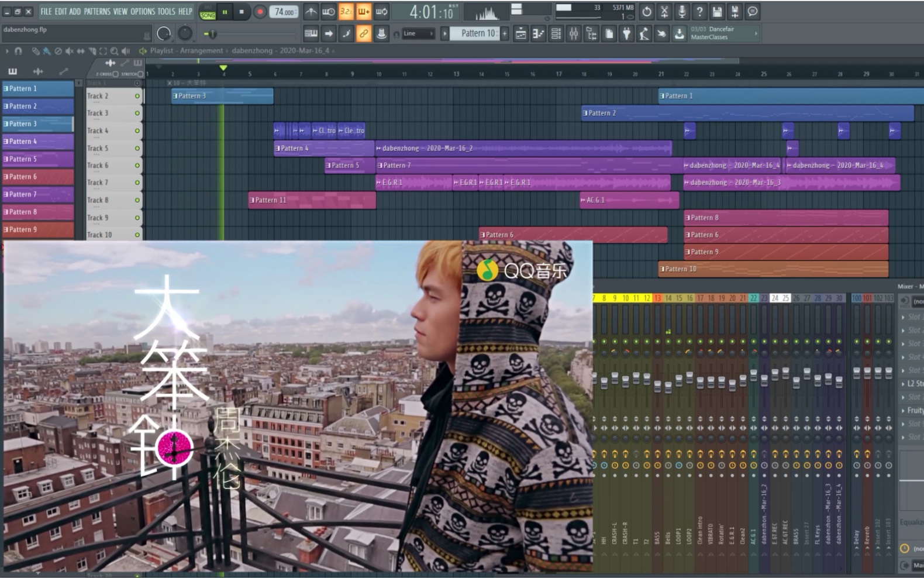Open the Piano roll view icon
The image size is (924, 578).
point(538,33)
